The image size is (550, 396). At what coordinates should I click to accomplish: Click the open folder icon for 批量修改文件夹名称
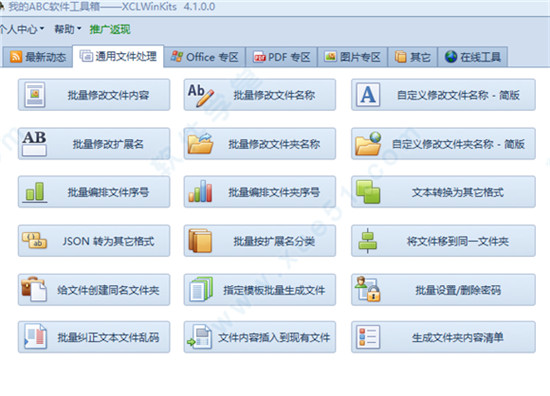pyautogui.click(x=200, y=143)
